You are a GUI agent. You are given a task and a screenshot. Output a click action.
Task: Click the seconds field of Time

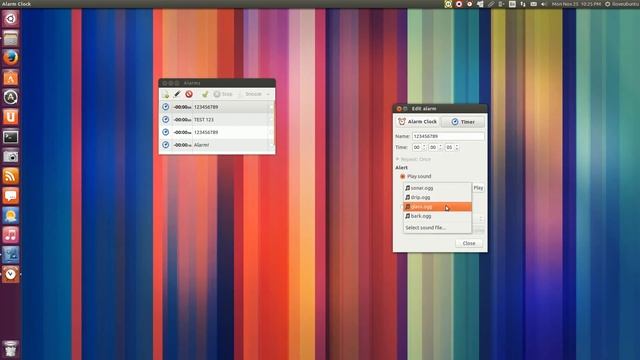click(449, 147)
